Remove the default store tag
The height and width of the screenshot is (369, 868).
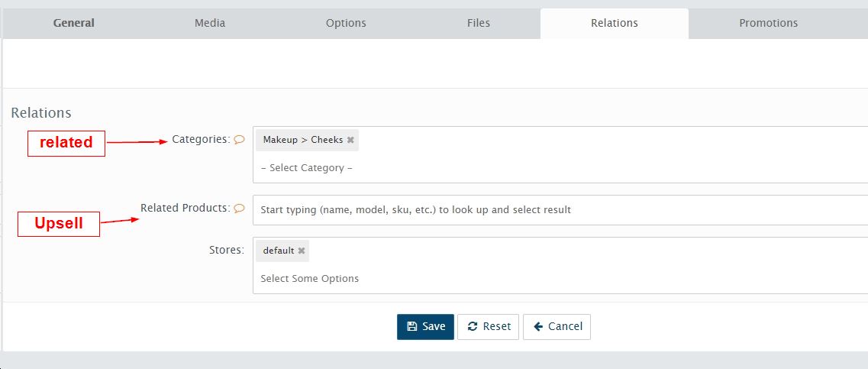click(x=301, y=251)
